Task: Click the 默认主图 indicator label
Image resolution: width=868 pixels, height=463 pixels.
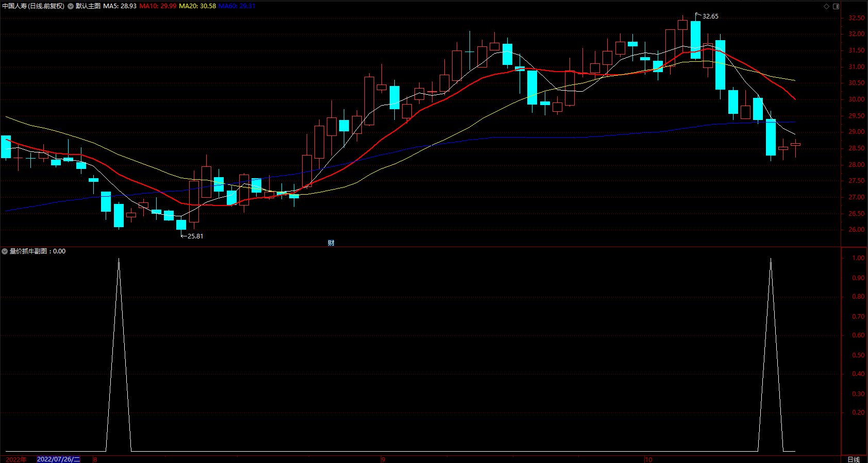Action: (x=88, y=6)
